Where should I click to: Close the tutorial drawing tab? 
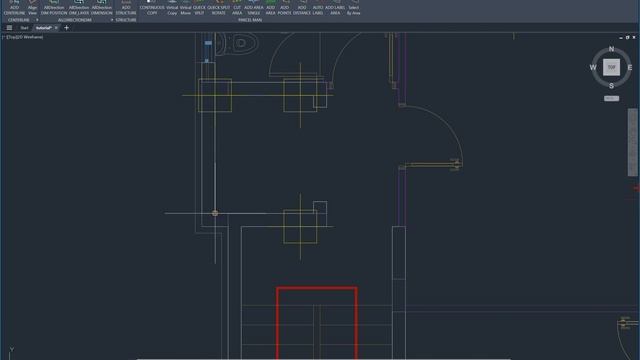56,28
